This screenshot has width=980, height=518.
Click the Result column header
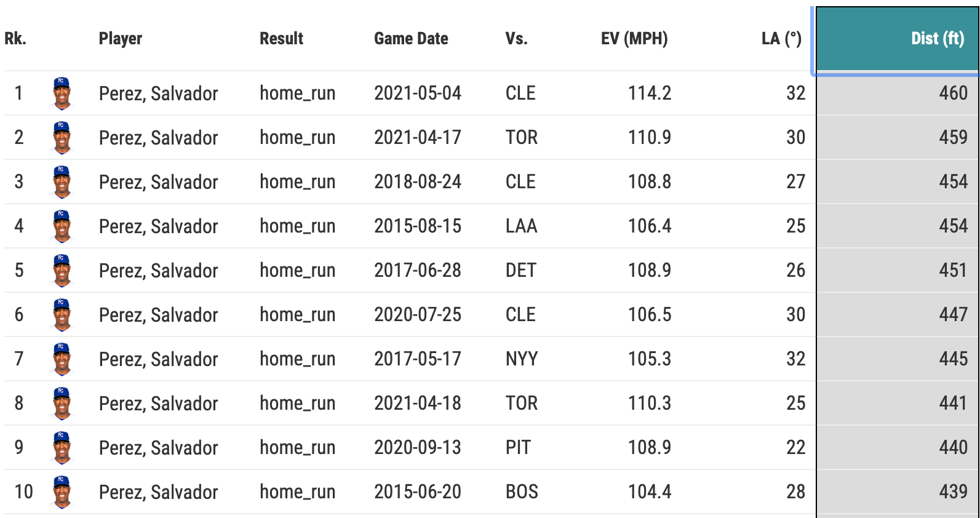click(x=281, y=39)
